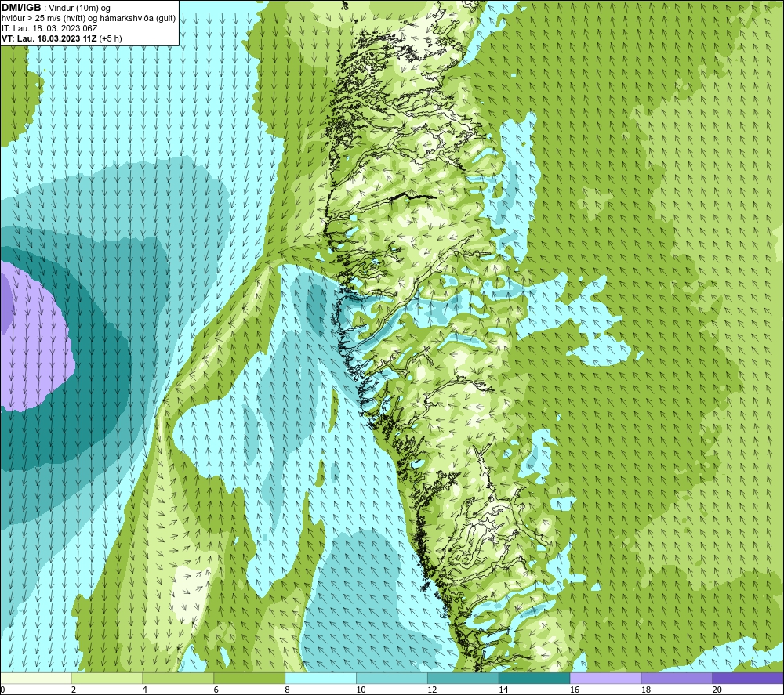Click the 10–12 m/s turquoise legend swatch
This screenshot has width=784, height=695.
click(x=391, y=678)
